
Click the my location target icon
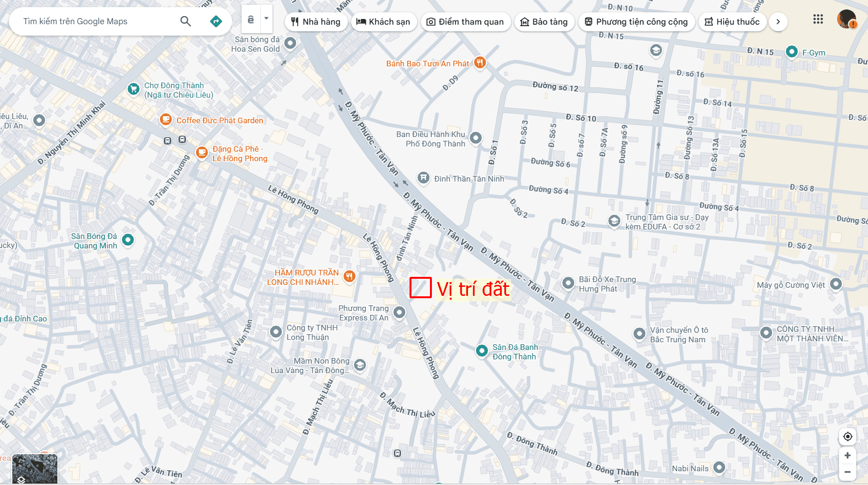click(x=848, y=436)
